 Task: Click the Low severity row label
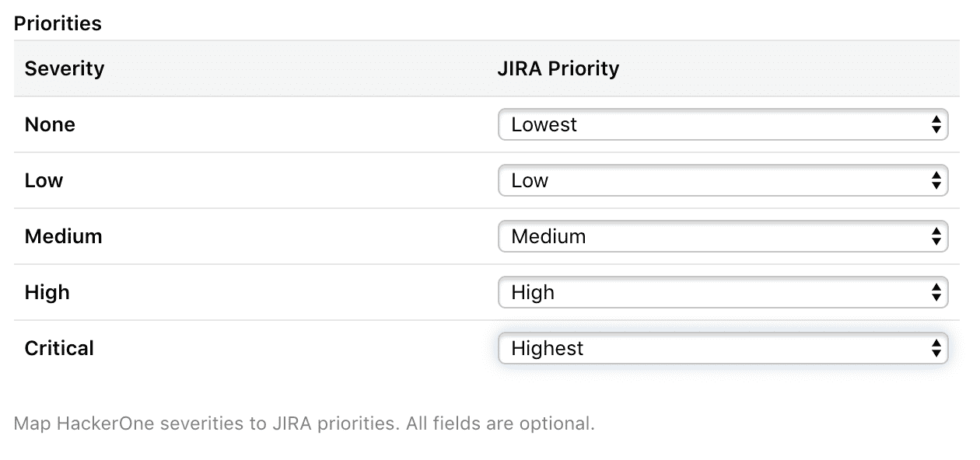[x=44, y=180]
